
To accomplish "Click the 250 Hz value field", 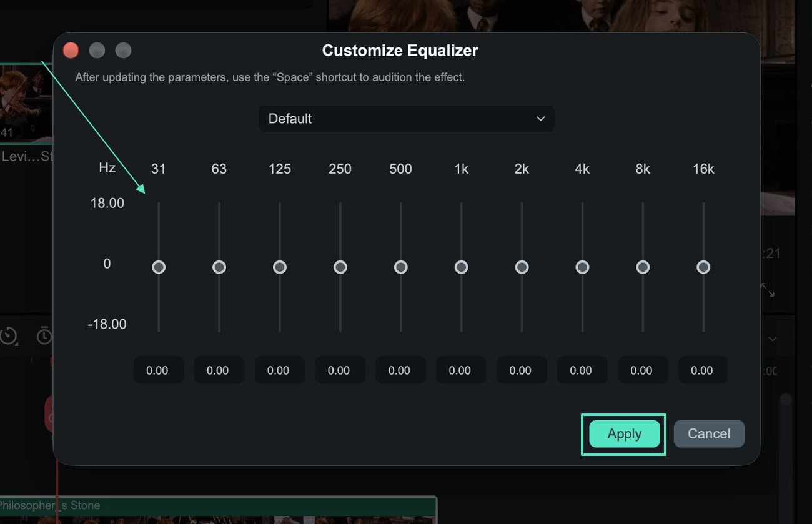I will click(x=340, y=370).
